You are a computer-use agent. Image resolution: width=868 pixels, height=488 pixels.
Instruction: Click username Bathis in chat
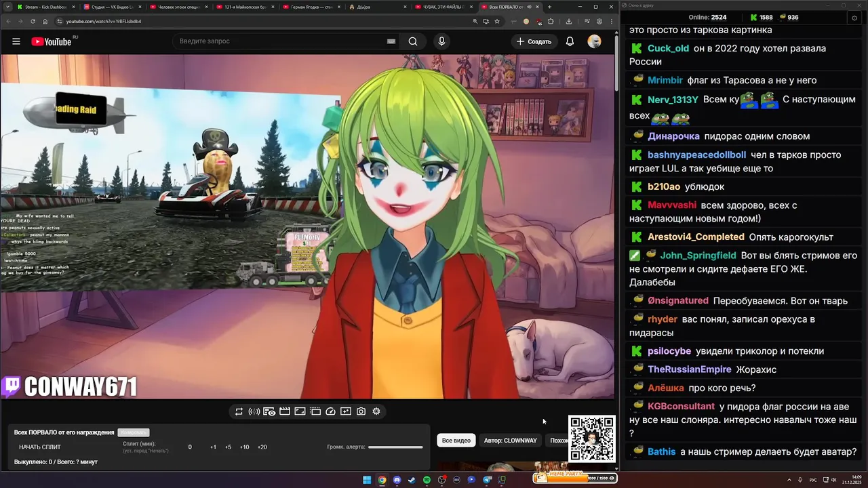tap(661, 451)
